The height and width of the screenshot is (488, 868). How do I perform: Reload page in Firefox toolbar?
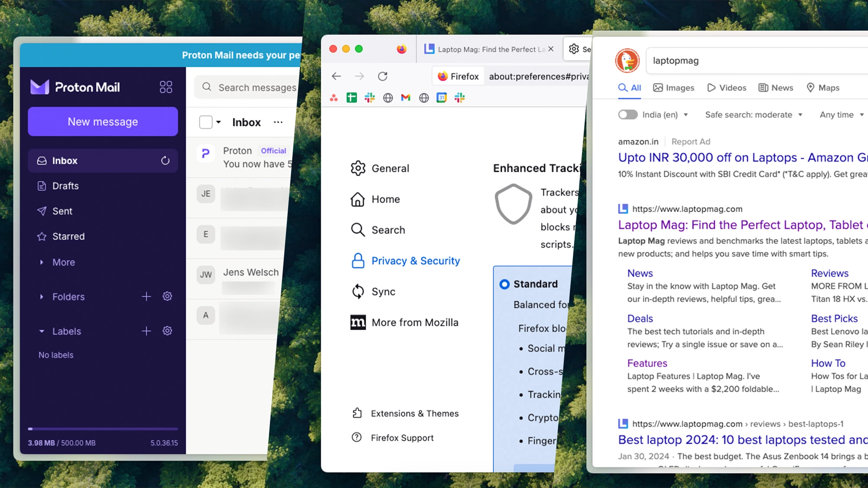[x=382, y=76]
